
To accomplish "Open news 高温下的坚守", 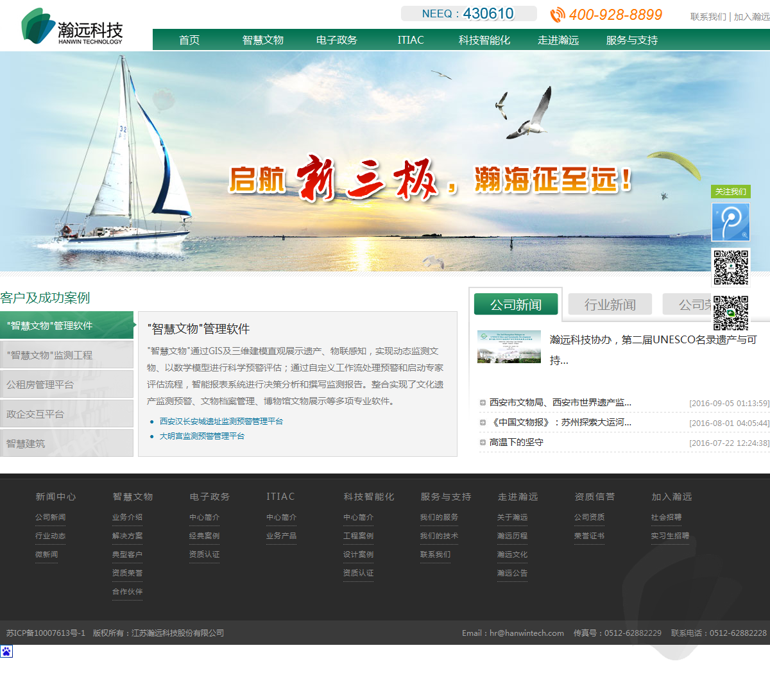I will 517,443.
